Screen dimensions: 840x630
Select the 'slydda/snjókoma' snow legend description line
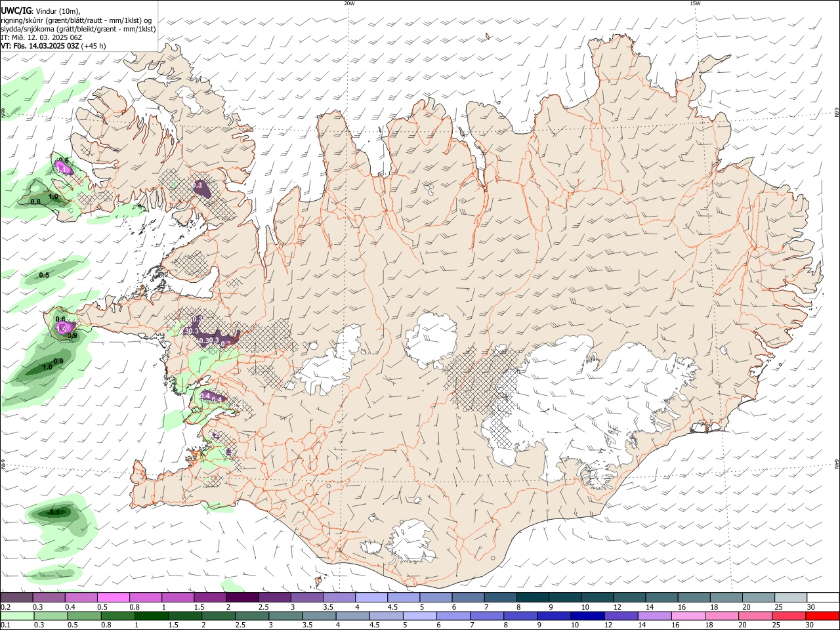[78, 29]
